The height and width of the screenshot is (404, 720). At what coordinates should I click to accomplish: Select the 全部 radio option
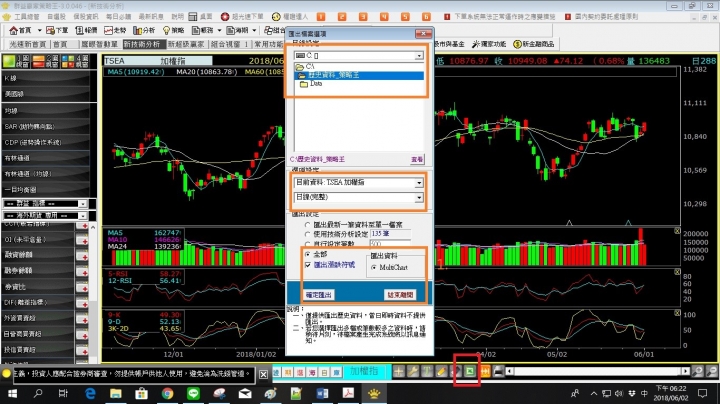point(308,254)
